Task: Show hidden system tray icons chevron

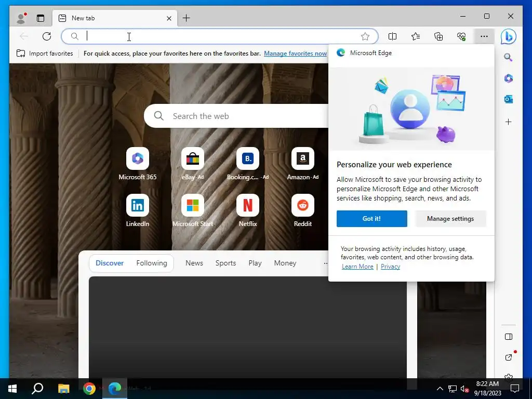Action: tap(440, 389)
